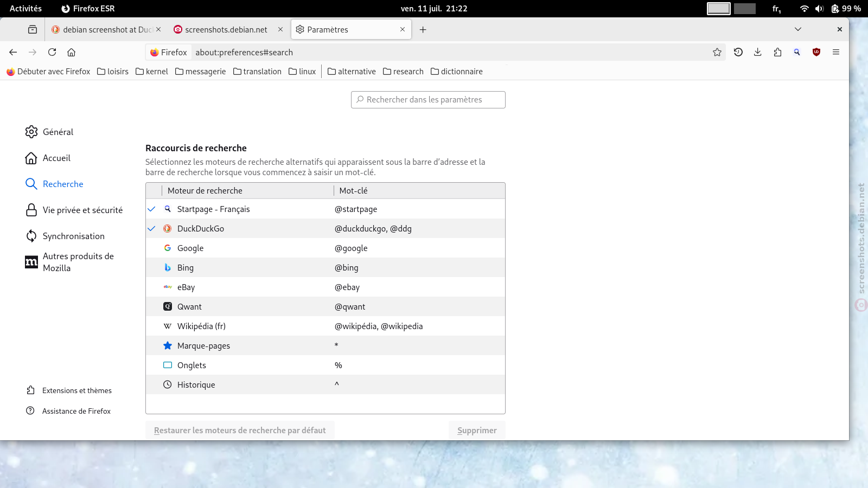
Task: Click the Startpage extension toolbar icon
Action: point(797,52)
